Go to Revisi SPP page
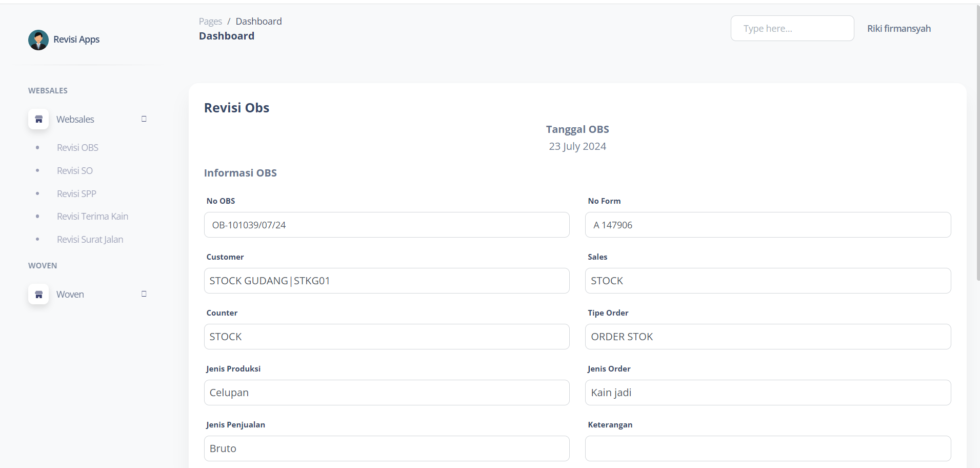980x468 pixels. [x=76, y=194]
